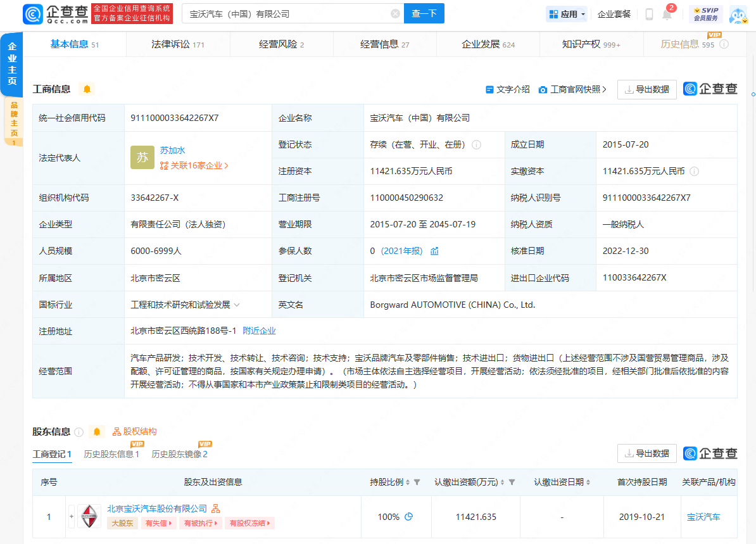Image resolution: width=756 pixels, height=544 pixels.
Task: Clear the search box with X icon
Action: (395, 13)
